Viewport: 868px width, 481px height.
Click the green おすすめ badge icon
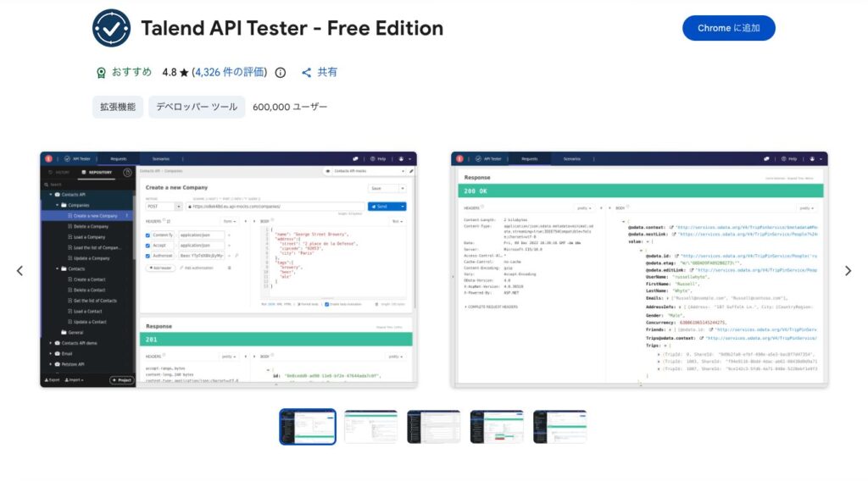coord(102,73)
